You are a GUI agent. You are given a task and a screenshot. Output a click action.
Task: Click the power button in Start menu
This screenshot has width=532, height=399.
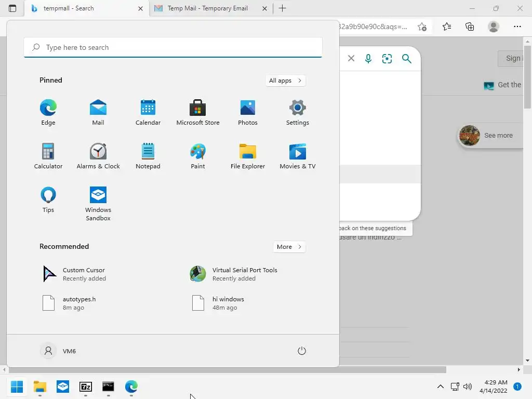coord(302,351)
